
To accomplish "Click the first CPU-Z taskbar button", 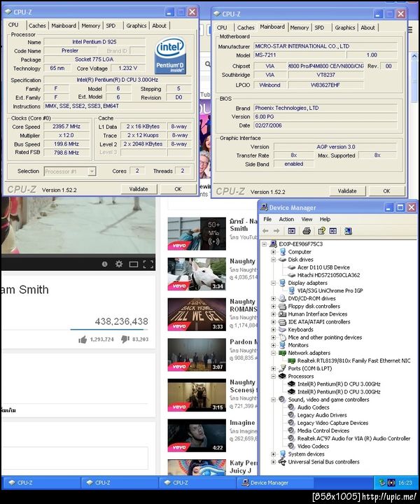I will point(41,483).
